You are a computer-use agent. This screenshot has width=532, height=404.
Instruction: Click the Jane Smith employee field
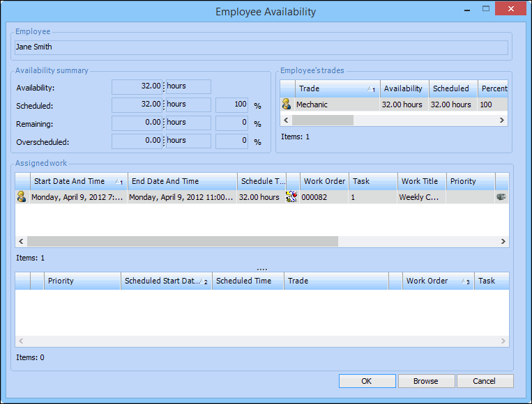click(261, 47)
